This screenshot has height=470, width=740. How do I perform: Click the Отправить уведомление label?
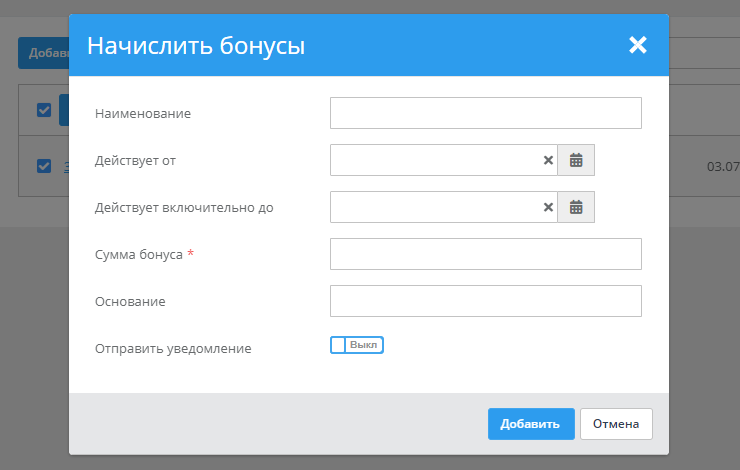coord(173,349)
